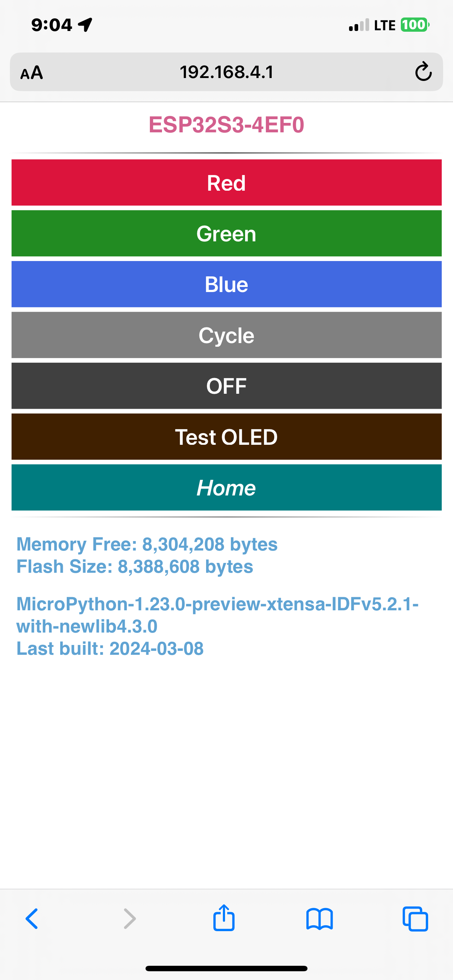Viewport: 453px width, 980px height.
Task: Tap the cellular signal bars
Action: tap(359, 25)
